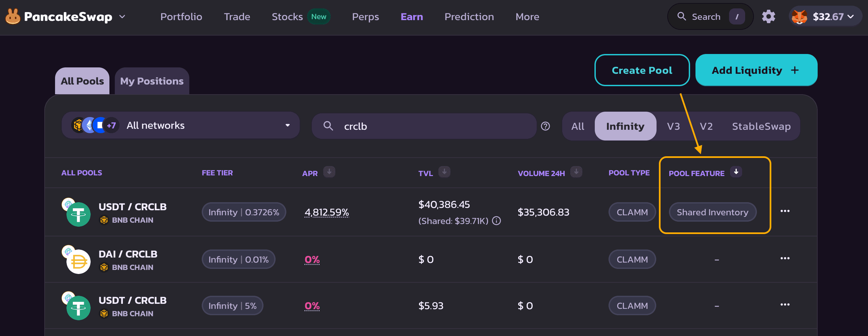Image resolution: width=868 pixels, height=336 pixels.
Task: Open the Portfolio page
Action: tap(181, 16)
